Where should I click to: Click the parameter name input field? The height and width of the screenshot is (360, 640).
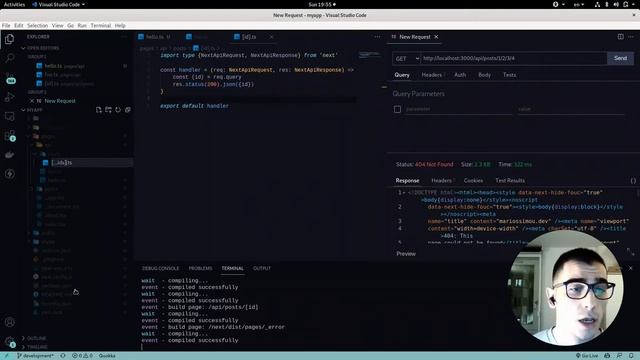tap(458, 109)
